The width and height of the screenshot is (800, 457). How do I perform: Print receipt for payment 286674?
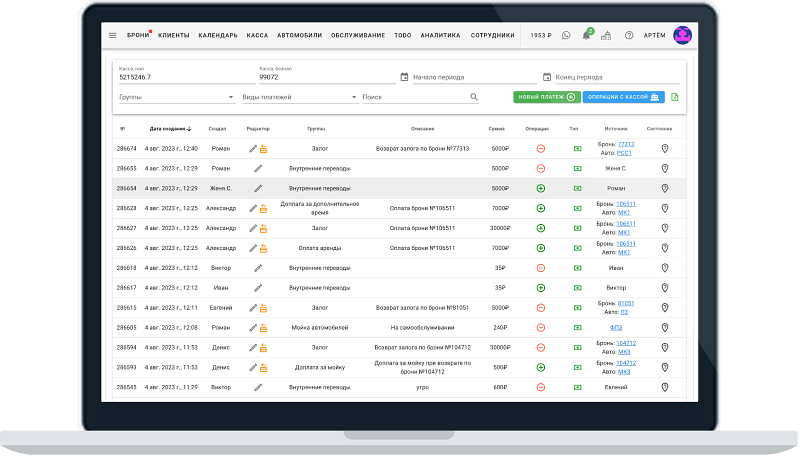pyautogui.click(x=263, y=149)
